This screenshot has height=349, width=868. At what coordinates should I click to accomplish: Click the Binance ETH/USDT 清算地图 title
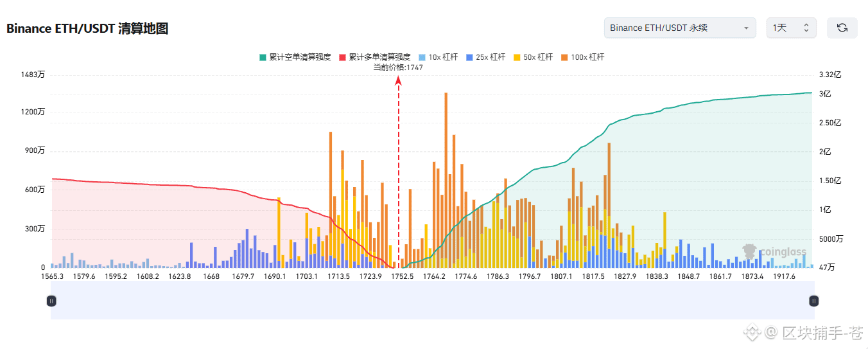click(87, 28)
